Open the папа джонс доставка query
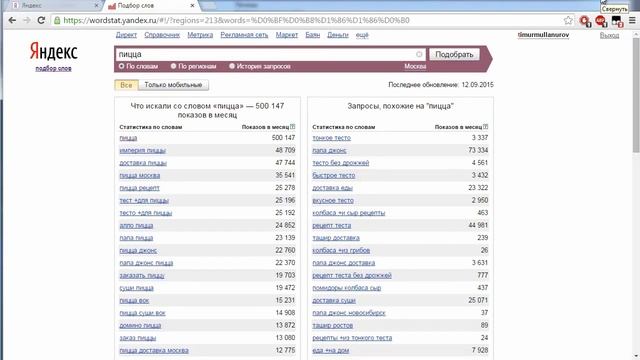Screen dimensions: 640x360 click(x=343, y=263)
